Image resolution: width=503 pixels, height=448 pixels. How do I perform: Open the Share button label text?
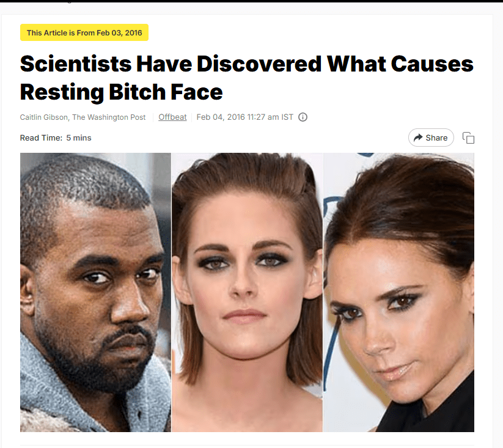coord(436,138)
